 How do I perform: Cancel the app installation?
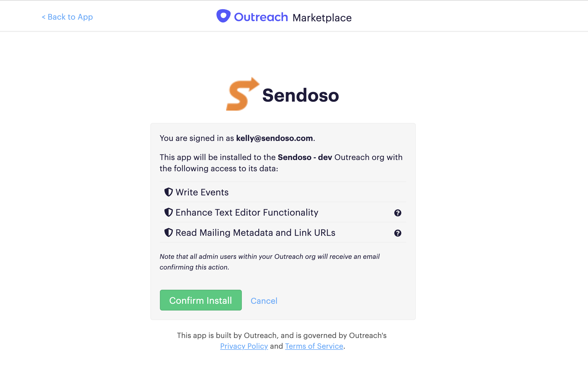coord(264,301)
